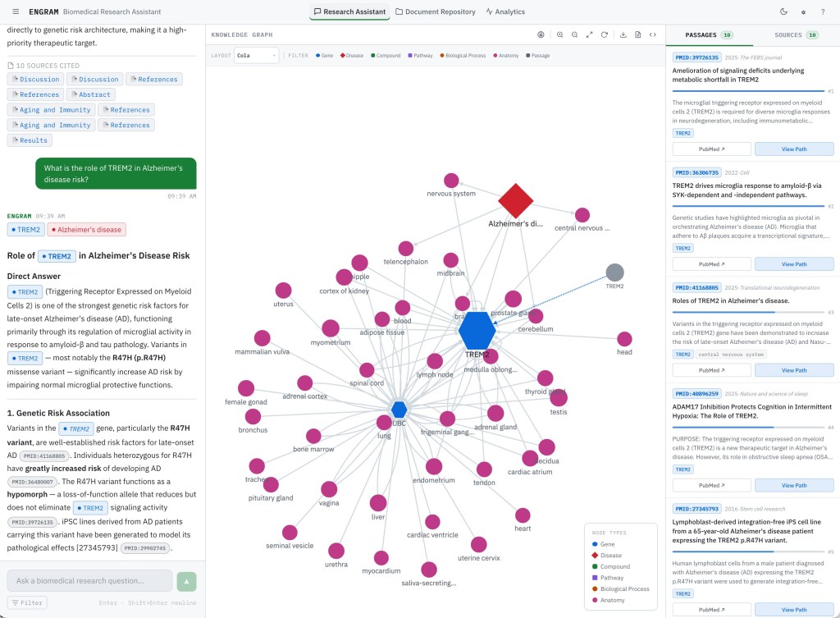Switch to the Sources tab

pyautogui.click(x=796, y=35)
